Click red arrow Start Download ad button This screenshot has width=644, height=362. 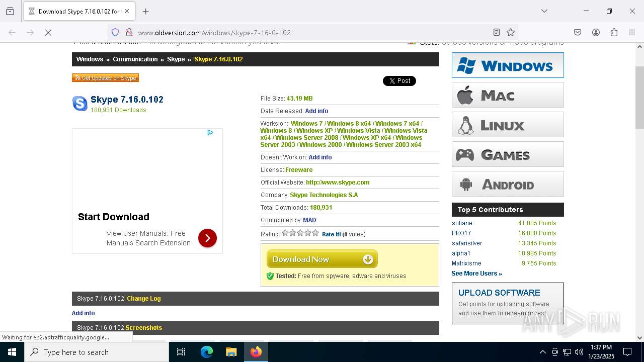coord(207,238)
